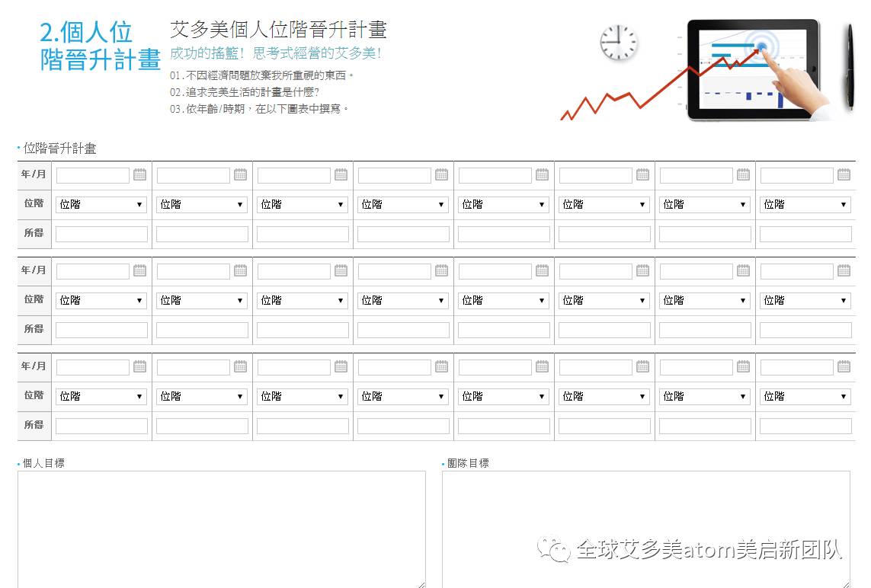Viewport: 871px width, 588px height.
Task: Open calendar picker in first table, column 3
Action: (x=341, y=175)
